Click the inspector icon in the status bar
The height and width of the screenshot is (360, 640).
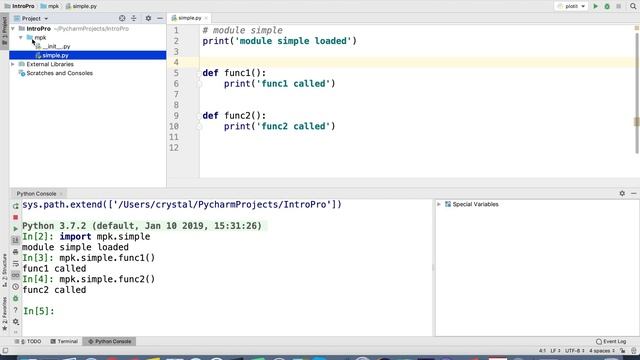pyautogui.click(x=633, y=351)
